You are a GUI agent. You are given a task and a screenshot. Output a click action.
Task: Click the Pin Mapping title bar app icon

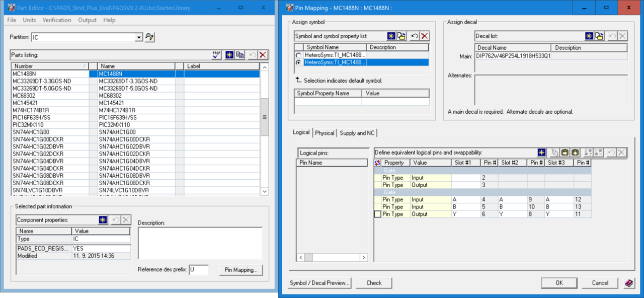click(289, 8)
